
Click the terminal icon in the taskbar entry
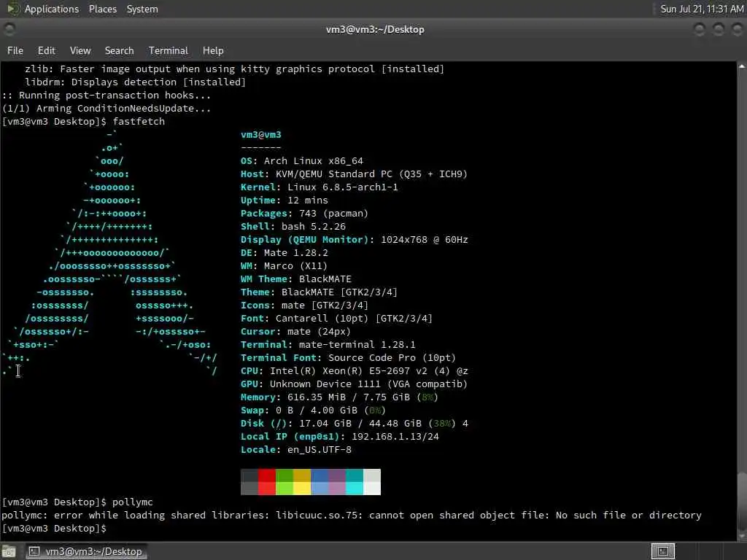point(34,551)
